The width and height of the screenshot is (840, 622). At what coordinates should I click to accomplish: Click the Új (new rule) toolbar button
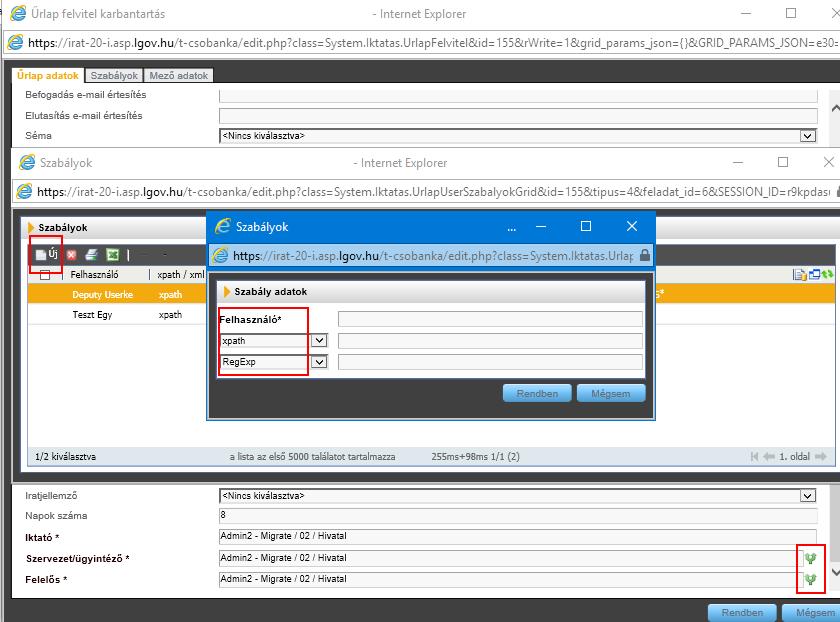tap(47, 254)
